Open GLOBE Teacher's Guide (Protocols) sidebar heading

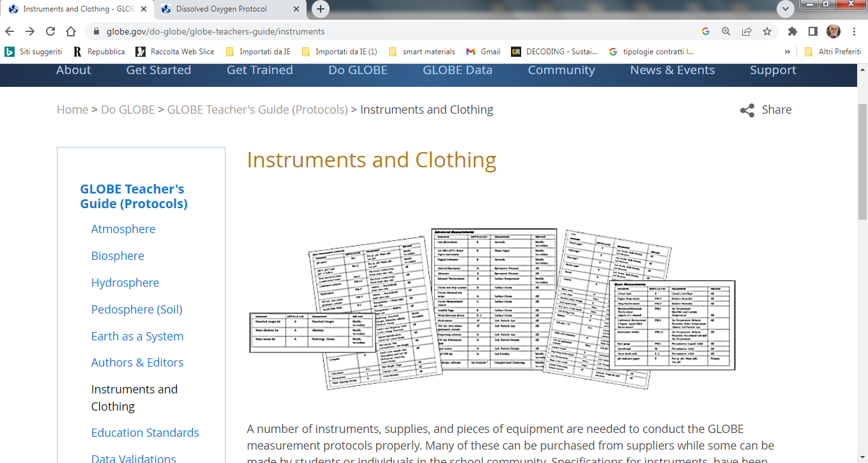click(x=133, y=197)
